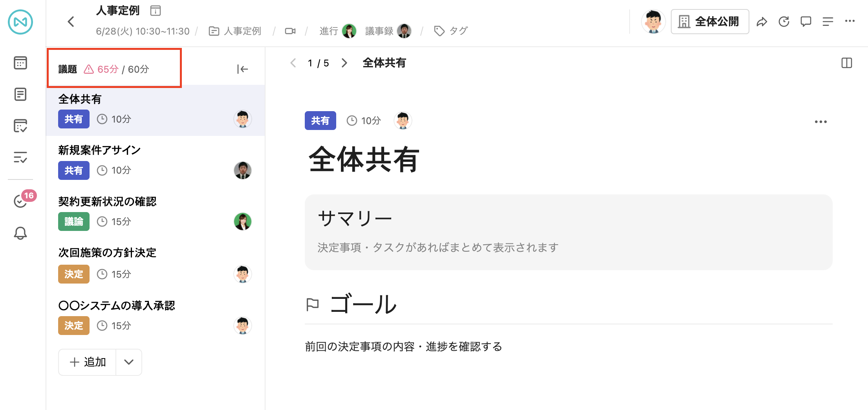The width and height of the screenshot is (868, 410).
Task: Toggle the split view layout icon
Action: [x=846, y=63]
